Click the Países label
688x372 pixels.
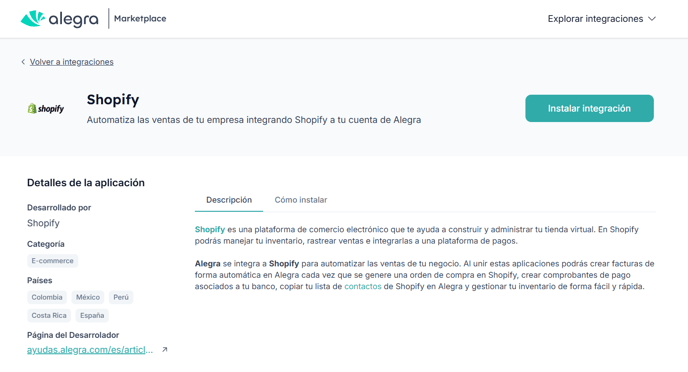point(39,280)
